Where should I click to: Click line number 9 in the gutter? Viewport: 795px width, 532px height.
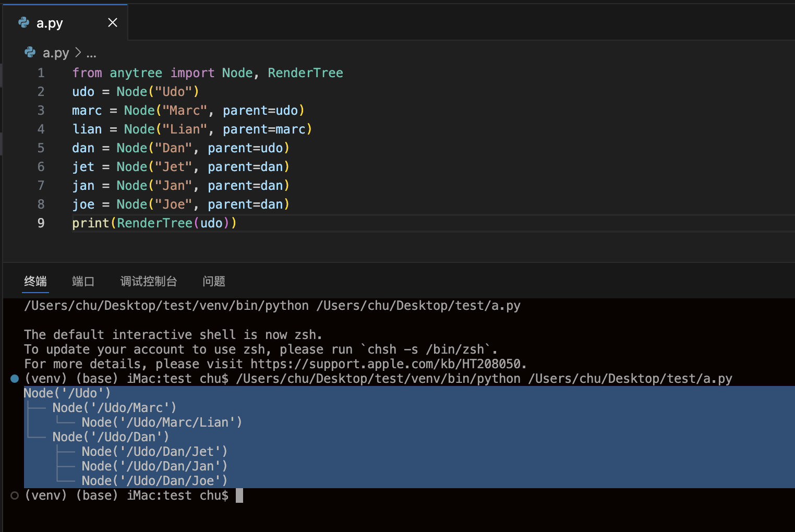(x=41, y=223)
